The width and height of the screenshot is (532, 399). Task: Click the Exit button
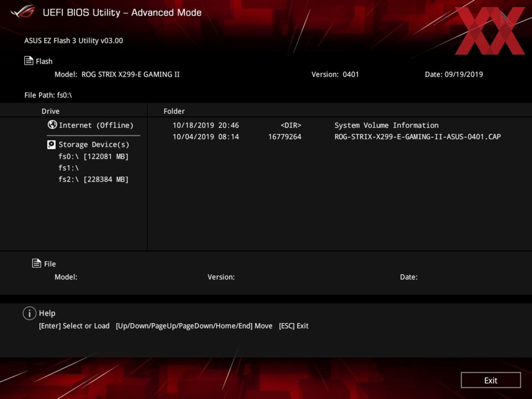(x=491, y=380)
